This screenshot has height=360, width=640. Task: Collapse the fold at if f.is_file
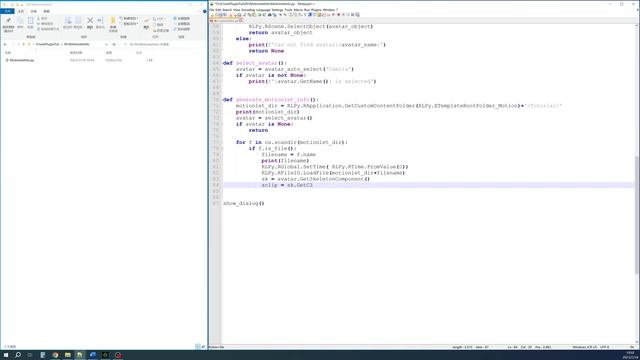222,149
